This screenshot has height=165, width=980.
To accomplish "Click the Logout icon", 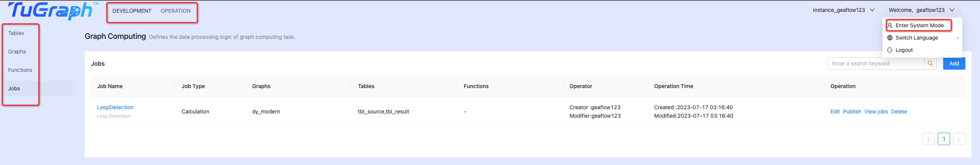I will pyautogui.click(x=890, y=50).
